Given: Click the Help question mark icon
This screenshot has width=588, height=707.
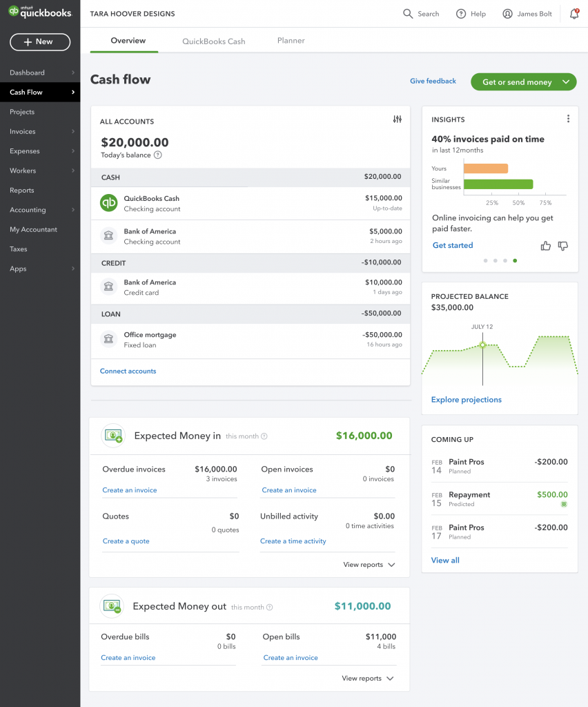Looking at the screenshot, I should (461, 14).
